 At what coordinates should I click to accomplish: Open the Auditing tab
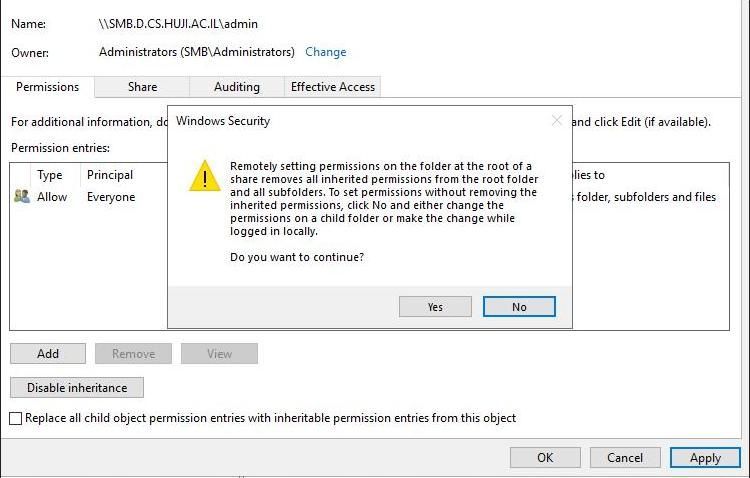[236, 87]
